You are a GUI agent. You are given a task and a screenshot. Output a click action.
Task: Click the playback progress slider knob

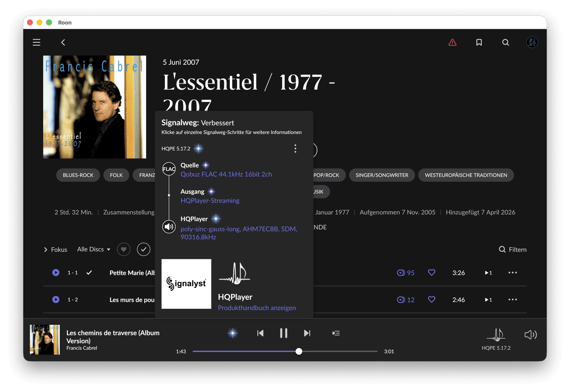coord(299,352)
